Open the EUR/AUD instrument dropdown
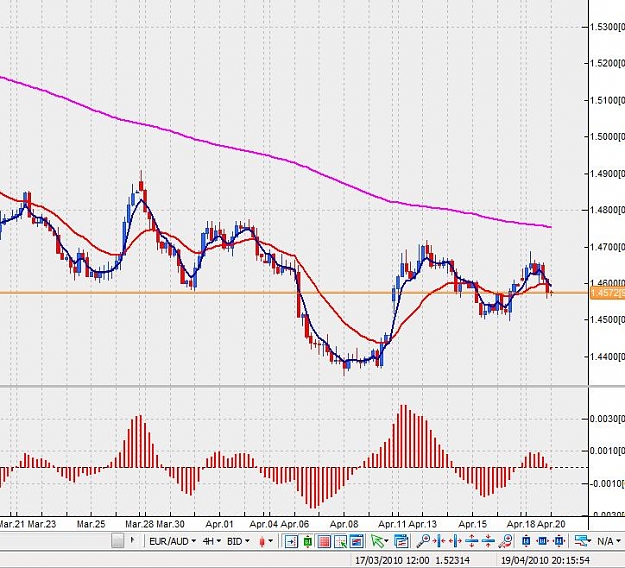Image resolution: width=625 pixels, height=568 pixels. pyautogui.click(x=172, y=541)
